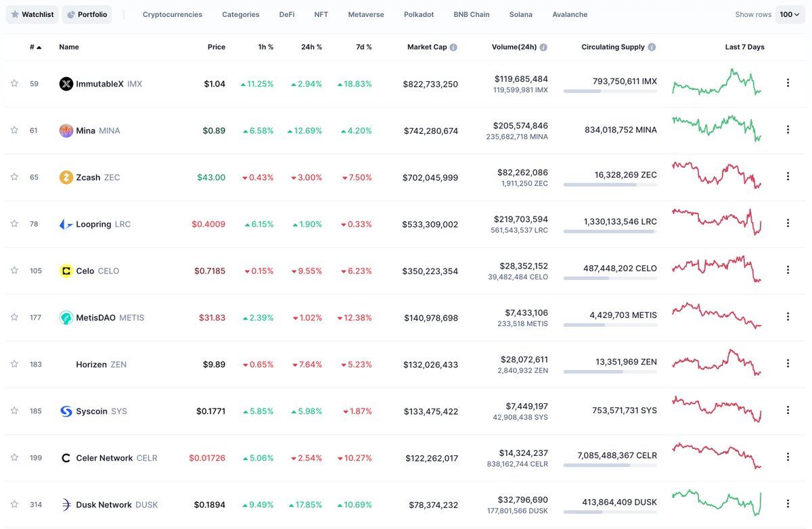Switch to NFT tab

click(321, 14)
